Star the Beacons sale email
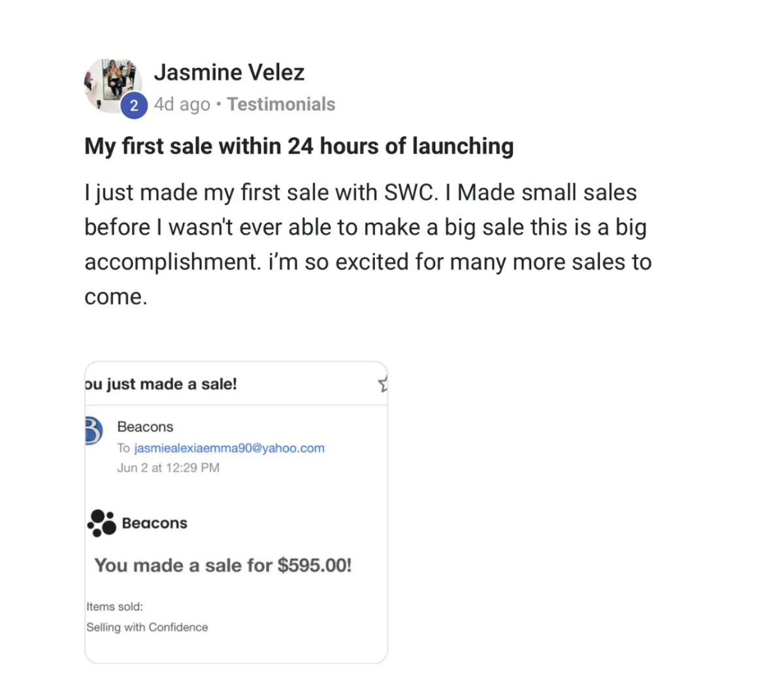Screen dimensions: 784x696 point(384,384)
